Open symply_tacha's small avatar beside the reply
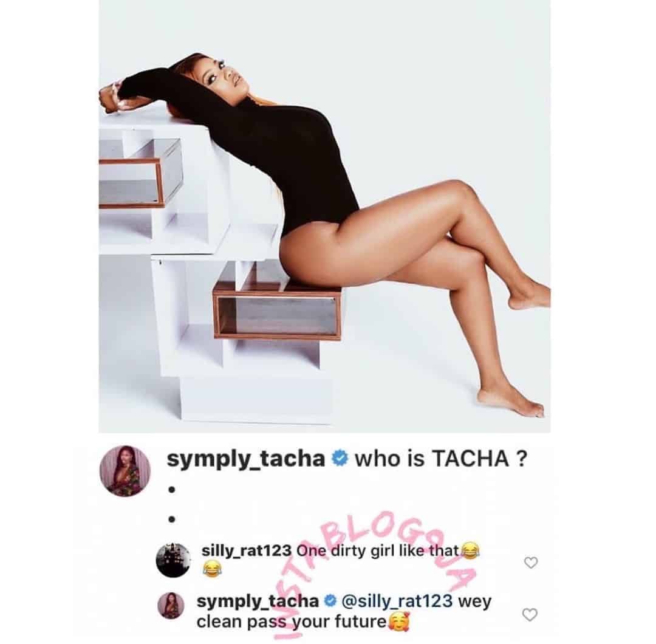656x644 pixels. [171, 605]
